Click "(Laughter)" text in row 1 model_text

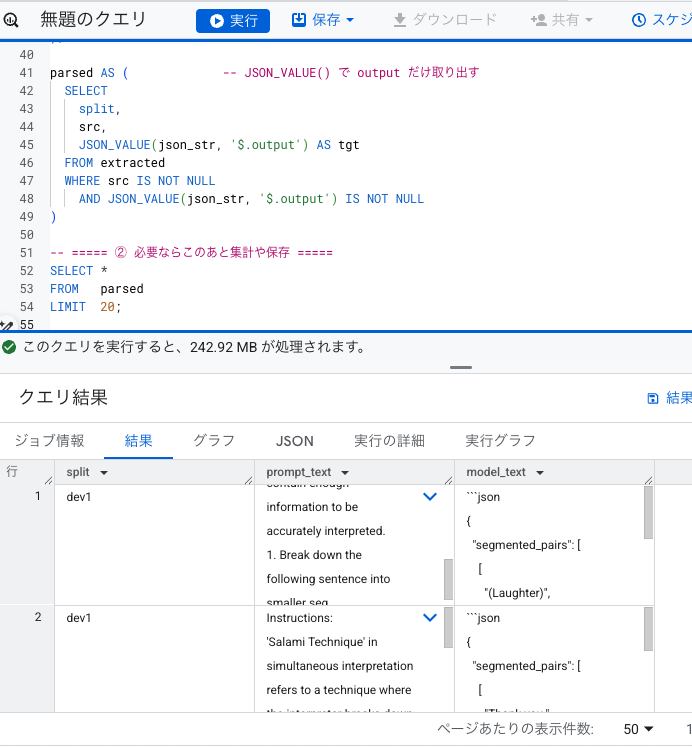(517, 593)
